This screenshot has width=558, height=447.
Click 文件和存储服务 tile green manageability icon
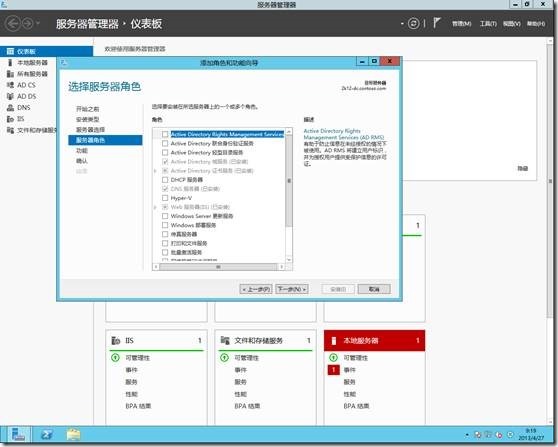224,357
